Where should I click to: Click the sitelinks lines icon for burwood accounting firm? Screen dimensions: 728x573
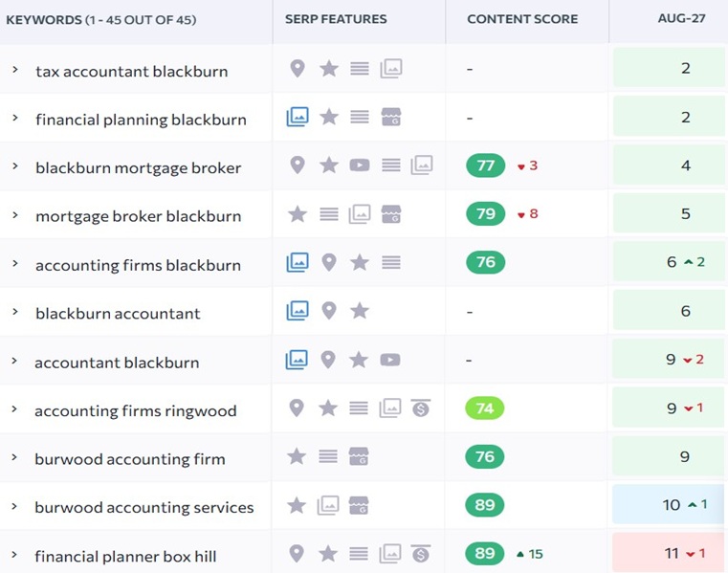[x=328, y=456]
